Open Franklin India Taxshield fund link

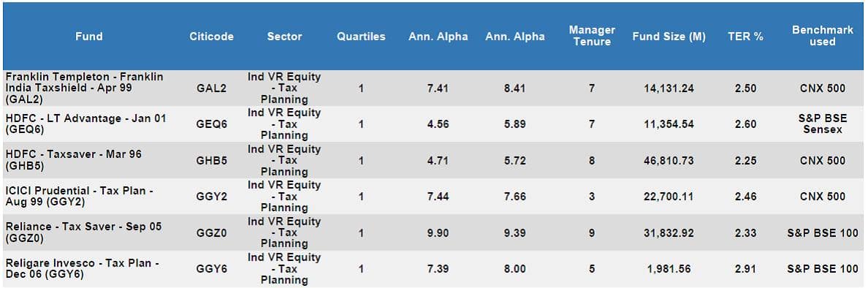(x=84, y=88)
